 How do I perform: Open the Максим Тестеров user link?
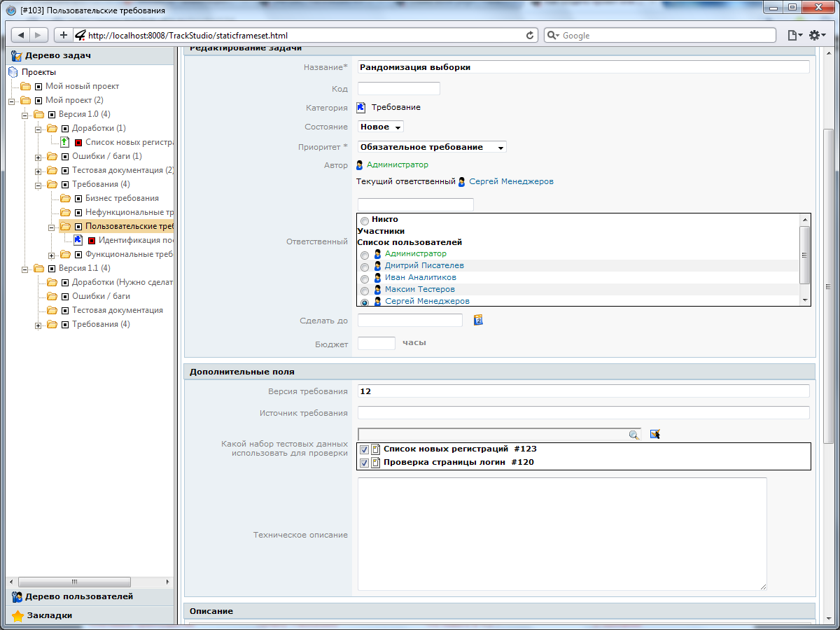coord(420,289)
